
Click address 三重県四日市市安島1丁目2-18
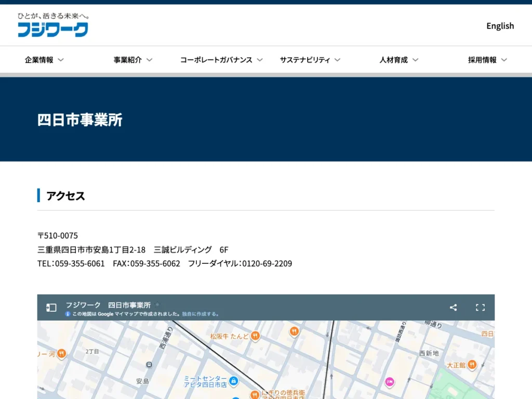pyautogui.click(x=91, y=250)
